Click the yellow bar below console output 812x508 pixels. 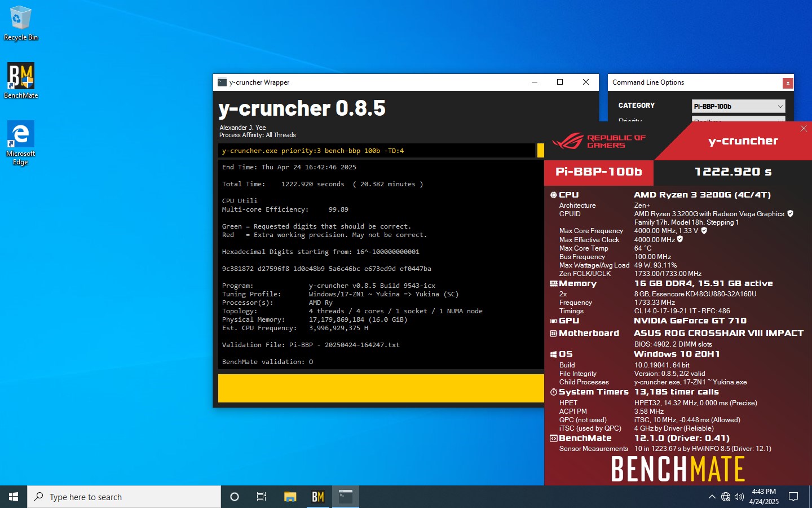(381, 388)
